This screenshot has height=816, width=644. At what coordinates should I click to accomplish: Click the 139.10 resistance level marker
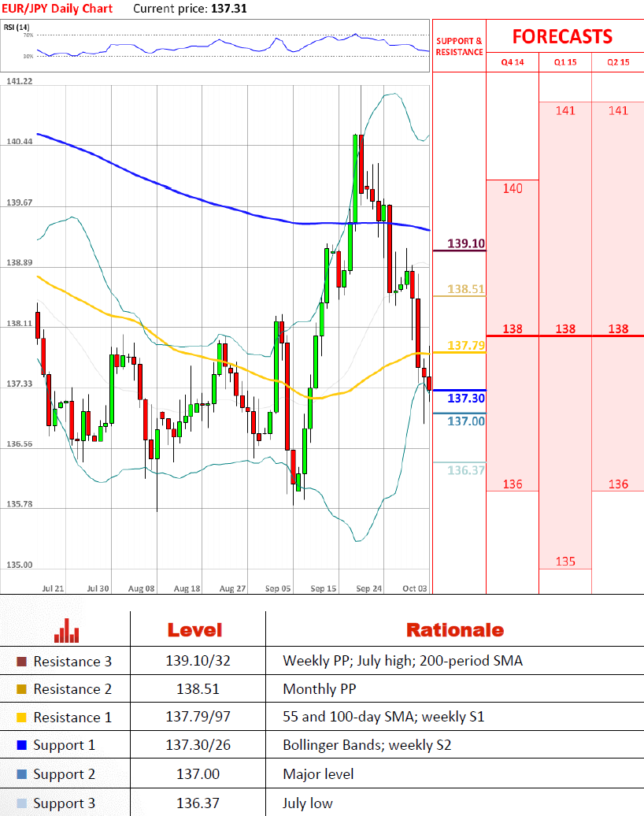pos(466,243)
